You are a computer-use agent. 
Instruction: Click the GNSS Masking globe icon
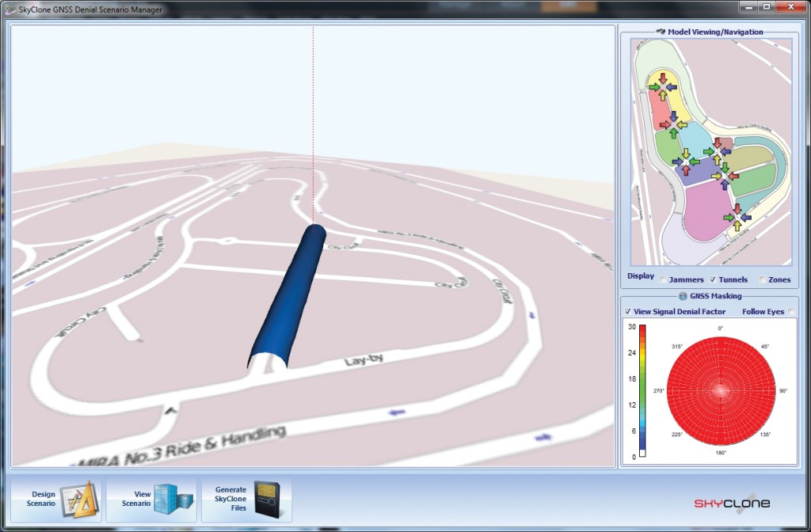(x=683, y=296)
